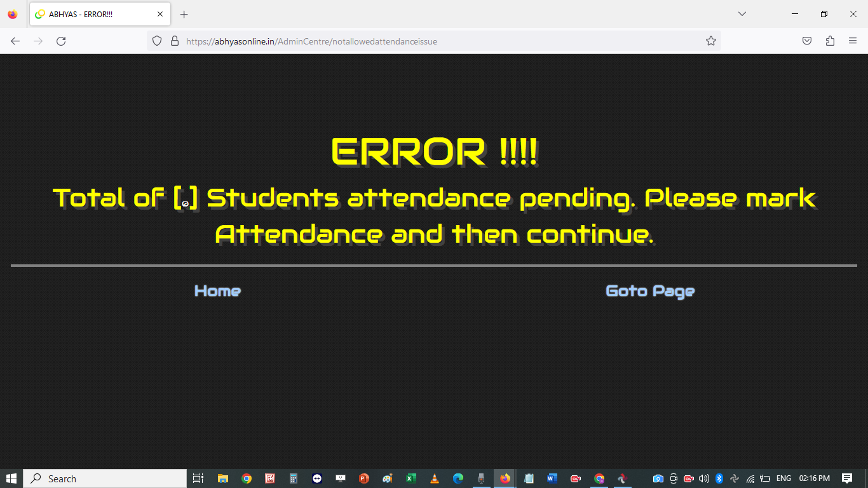Click the Home link
This screenshot has height=488, width=868.
pyautogui.click(x=217, y=291)
